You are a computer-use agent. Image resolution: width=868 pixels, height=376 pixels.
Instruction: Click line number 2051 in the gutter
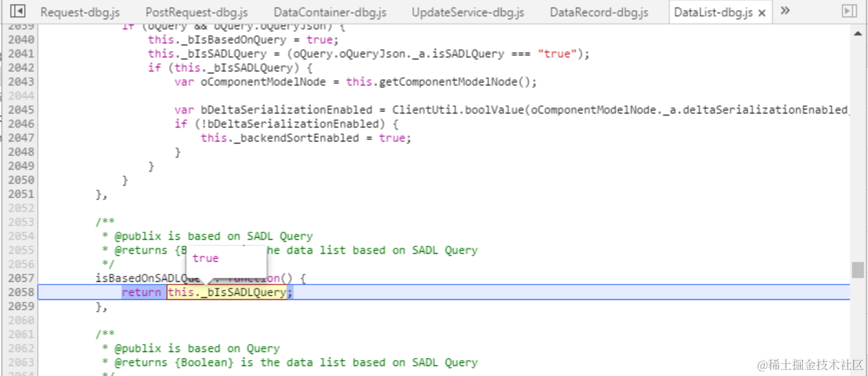click(21, 194)
